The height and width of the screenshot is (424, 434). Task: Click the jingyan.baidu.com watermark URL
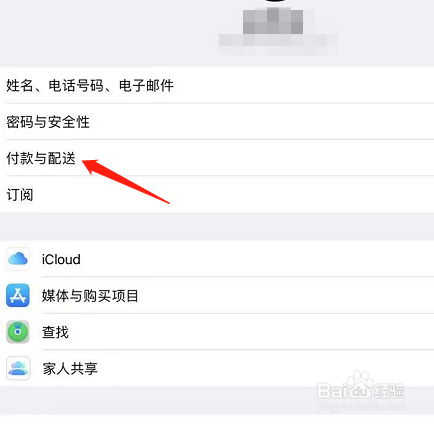[361, 406]
